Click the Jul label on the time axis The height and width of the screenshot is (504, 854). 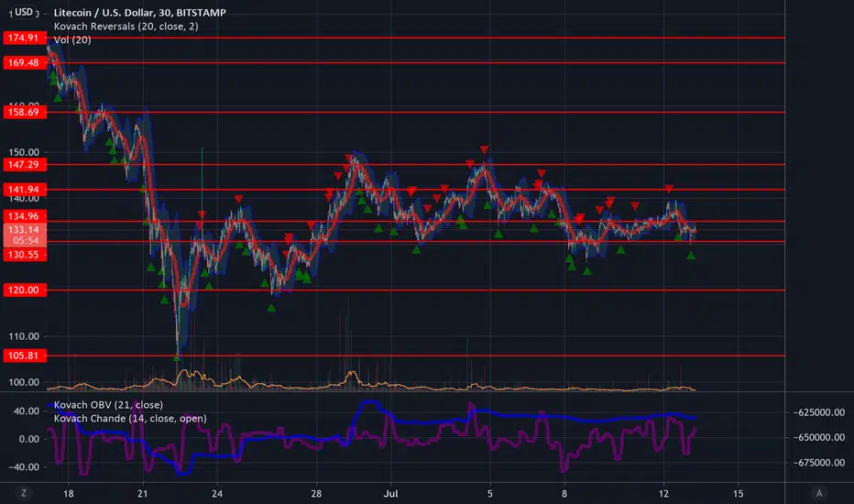pos(390,494)
